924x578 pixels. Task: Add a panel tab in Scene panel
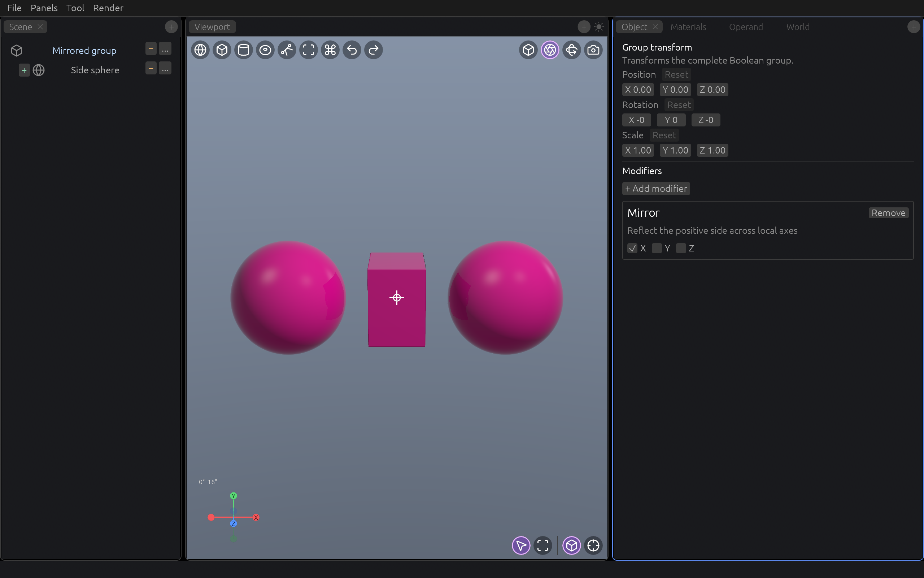pyautogui.click(x=171, y=27)
